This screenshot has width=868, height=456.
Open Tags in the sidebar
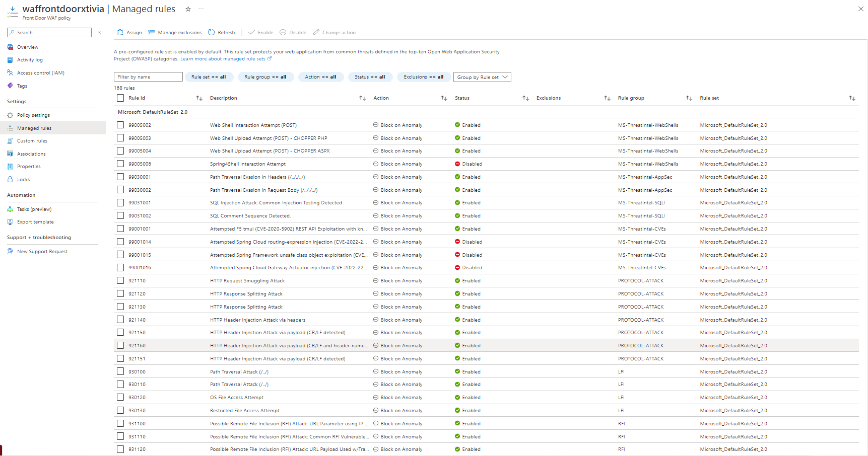[x=22, y=86]
